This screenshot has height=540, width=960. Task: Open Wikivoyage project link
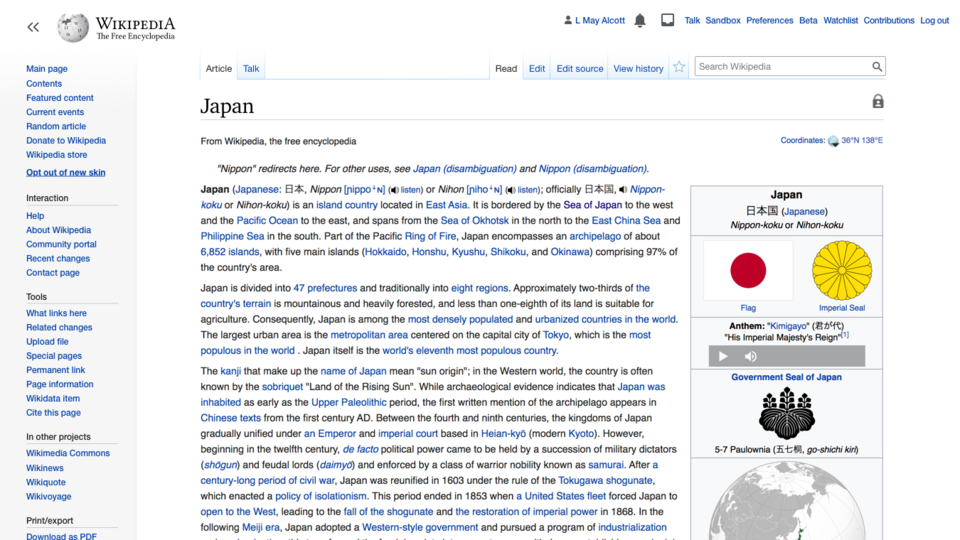pyautogui.click(x=48, y=497)
